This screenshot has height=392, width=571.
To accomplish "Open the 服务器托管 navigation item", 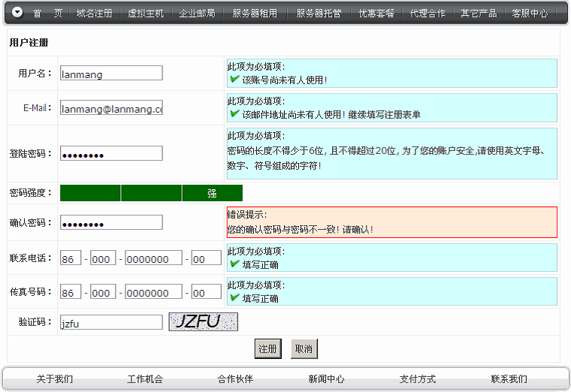I will tap(319, 14).
